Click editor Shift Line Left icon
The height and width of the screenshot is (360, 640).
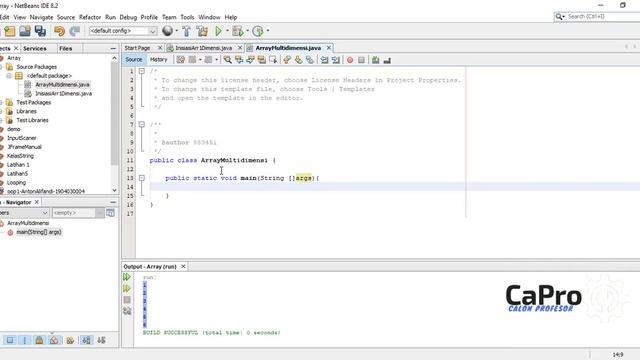coord(324,60)
